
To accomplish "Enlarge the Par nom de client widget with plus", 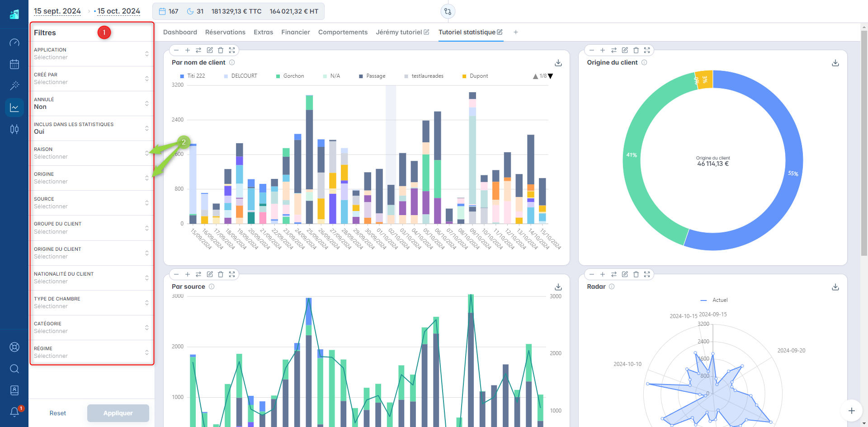I will click(x=188, y=50).
